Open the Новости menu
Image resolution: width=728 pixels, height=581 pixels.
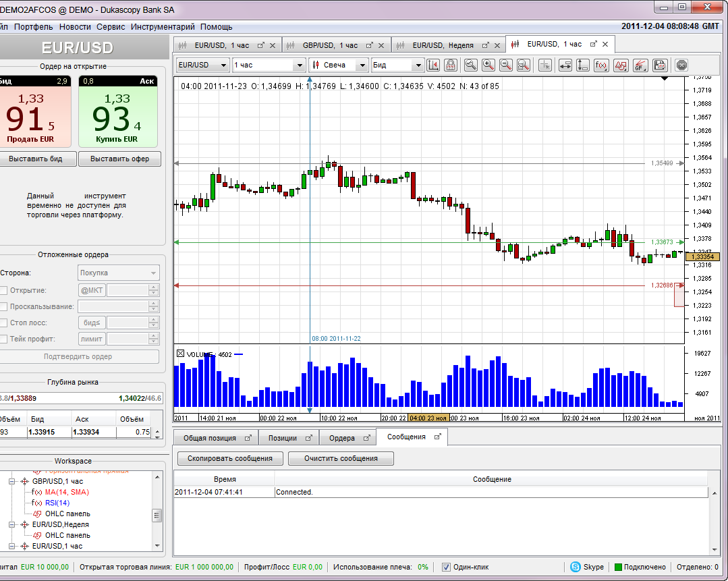(75, 27)
